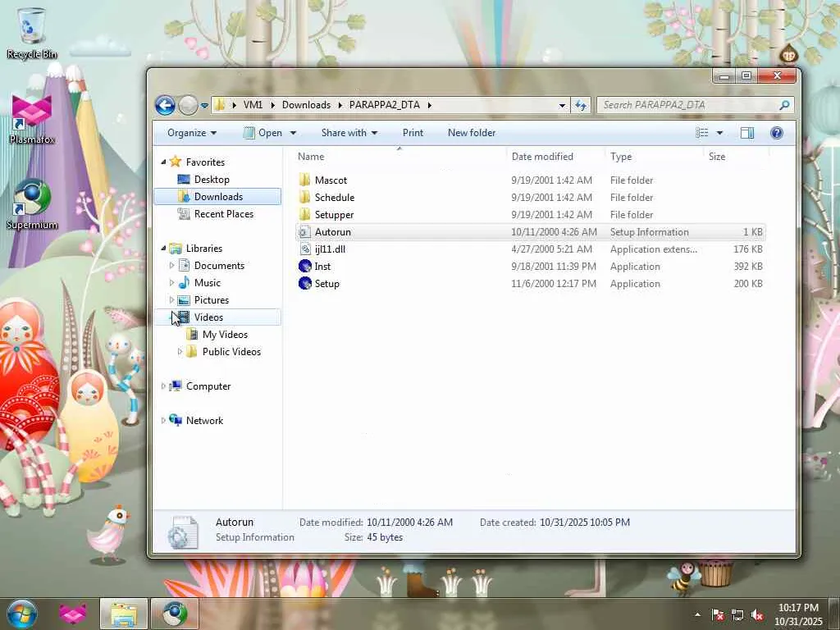Open Explorer help with the question mark icon
The height and width of the screenshot is (630, 840).
[776, 133]
